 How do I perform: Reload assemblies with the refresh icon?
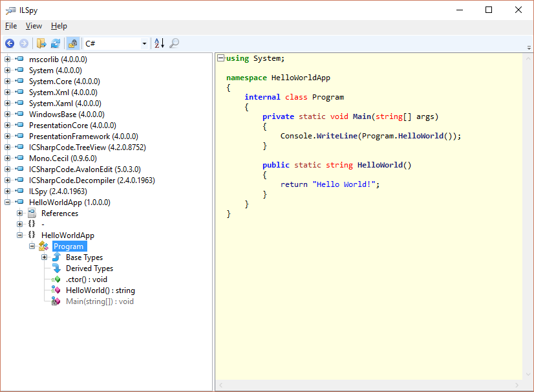pyautogui.click(x=56, y=43)
